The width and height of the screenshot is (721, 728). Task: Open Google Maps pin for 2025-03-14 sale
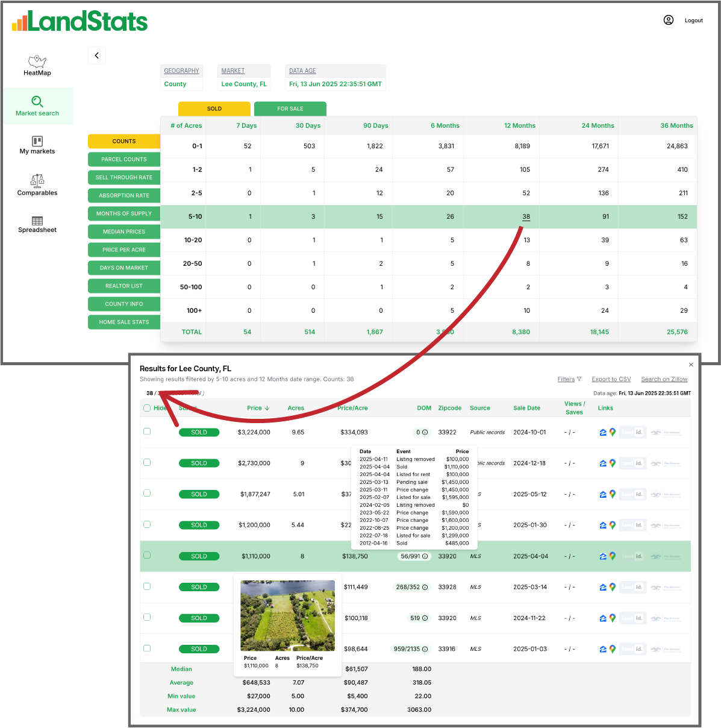coord(613,588)
